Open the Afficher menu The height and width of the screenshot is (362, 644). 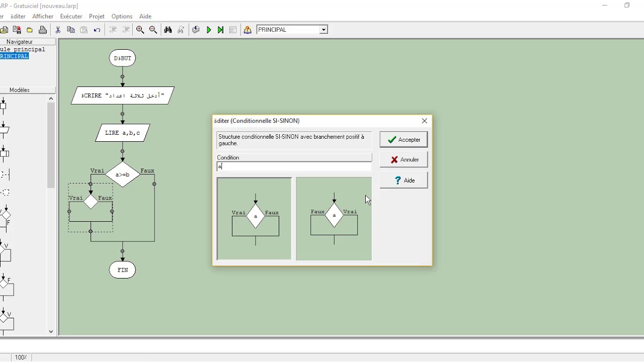pyautogui.click(x=43, y=16)
